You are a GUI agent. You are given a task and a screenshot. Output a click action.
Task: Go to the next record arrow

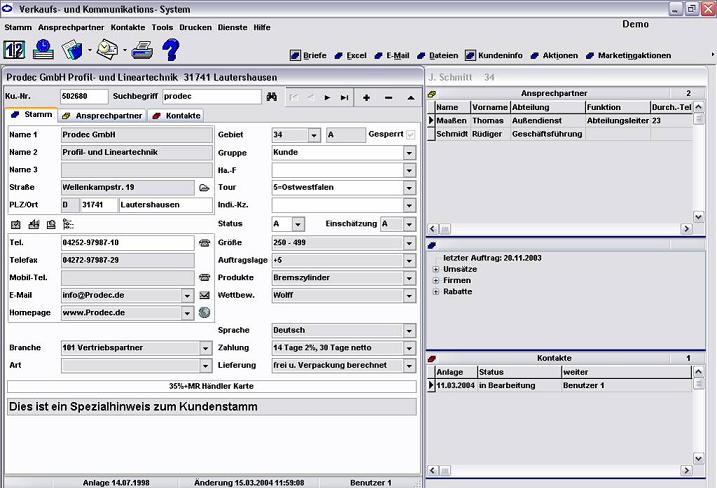point(327,97)
